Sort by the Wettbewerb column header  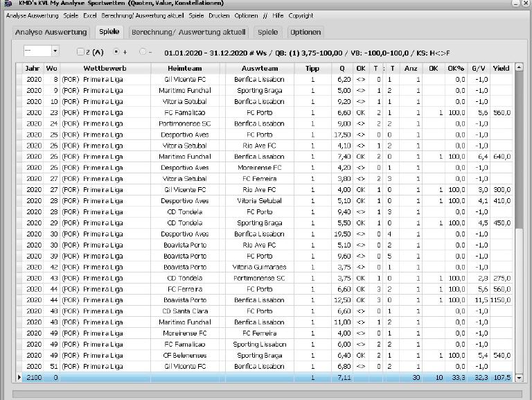(x=105, y=68)
